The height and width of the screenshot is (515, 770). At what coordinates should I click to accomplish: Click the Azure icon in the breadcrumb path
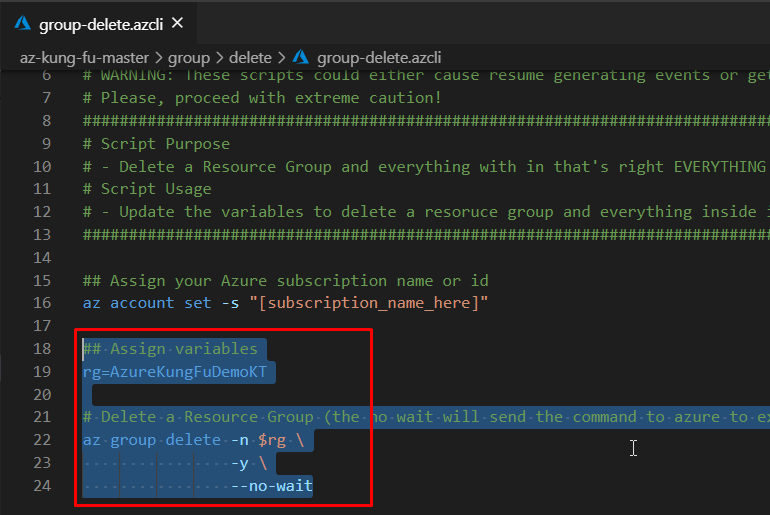(301, 57)
